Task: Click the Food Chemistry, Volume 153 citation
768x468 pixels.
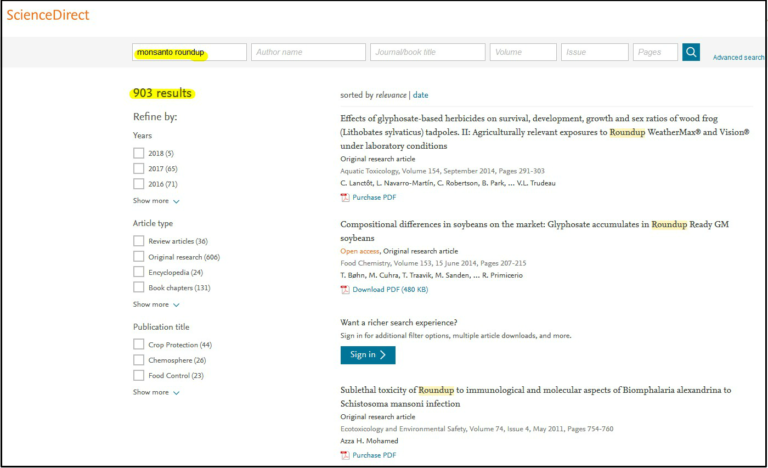Action: (x=433, y=263)
